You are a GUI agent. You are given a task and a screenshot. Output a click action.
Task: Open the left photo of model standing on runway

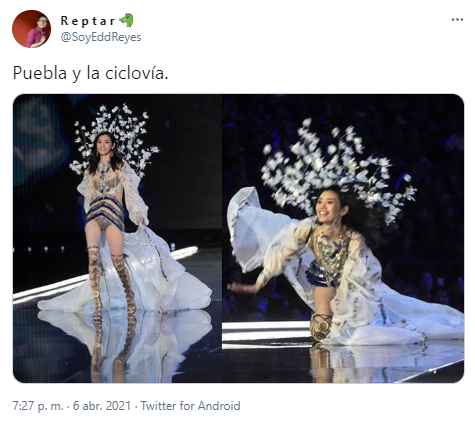coord(117,238)
